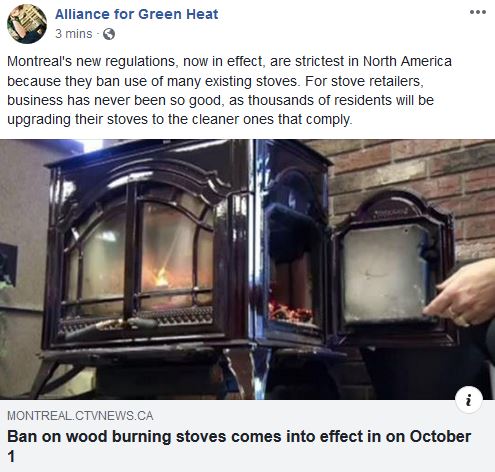Click the Alliance for Green Heat page name

pos(136,14)
